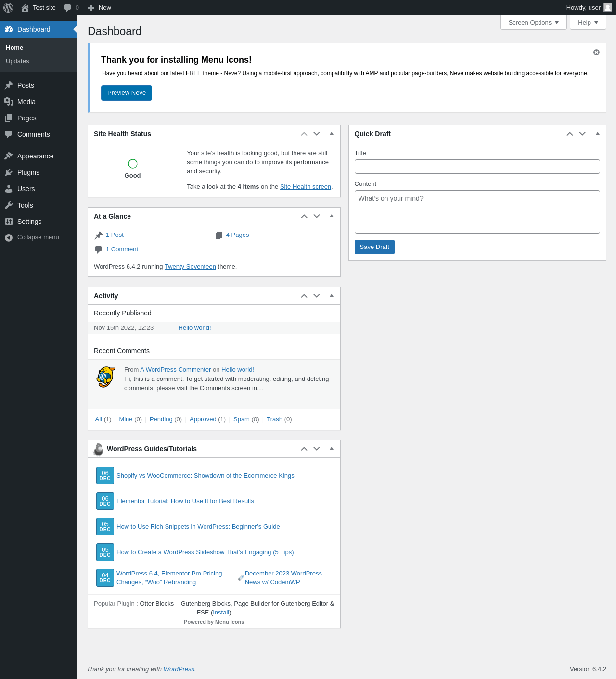Click the Plugins plug icon
The image size is (616, 679).
(9, 172)
